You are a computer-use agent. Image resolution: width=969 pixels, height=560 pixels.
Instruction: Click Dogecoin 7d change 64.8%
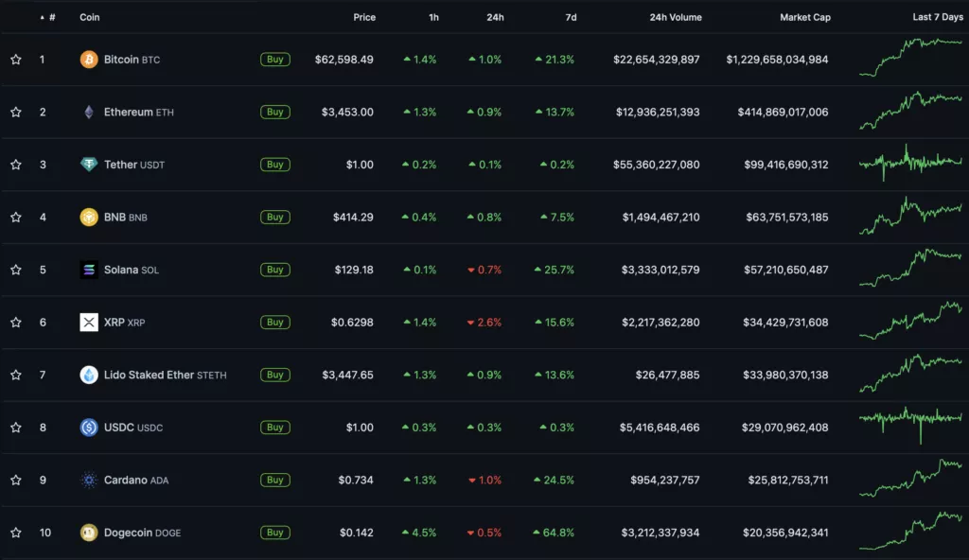[553, 533]
